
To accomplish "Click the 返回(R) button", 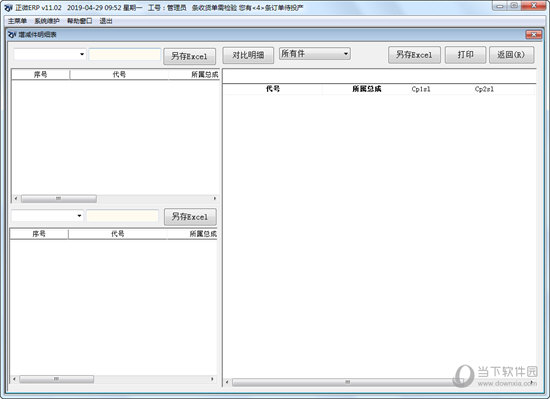I will 511,55.
